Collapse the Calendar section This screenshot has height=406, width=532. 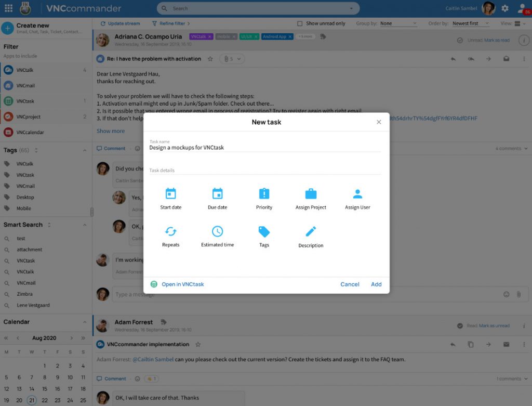pos(85,322)
